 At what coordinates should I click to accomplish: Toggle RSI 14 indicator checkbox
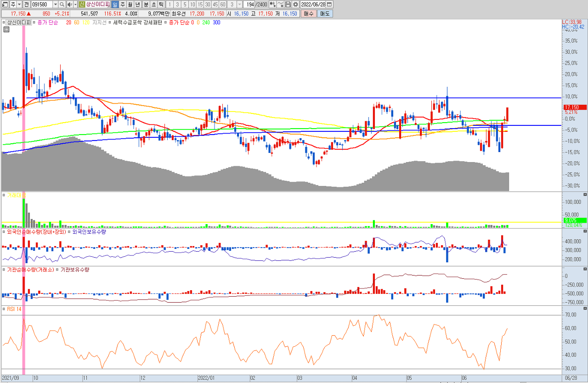pos(5,309)
